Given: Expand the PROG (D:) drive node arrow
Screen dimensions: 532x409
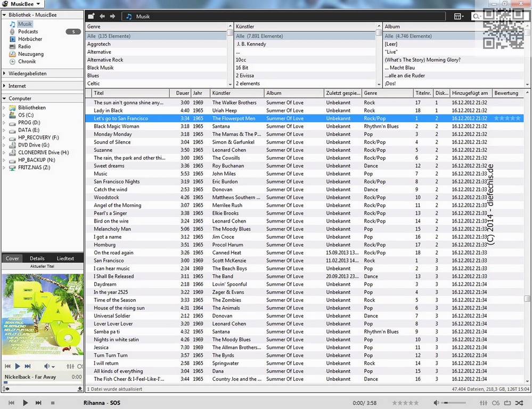Looking at the screenshot, I should click(x=4, y=122).
